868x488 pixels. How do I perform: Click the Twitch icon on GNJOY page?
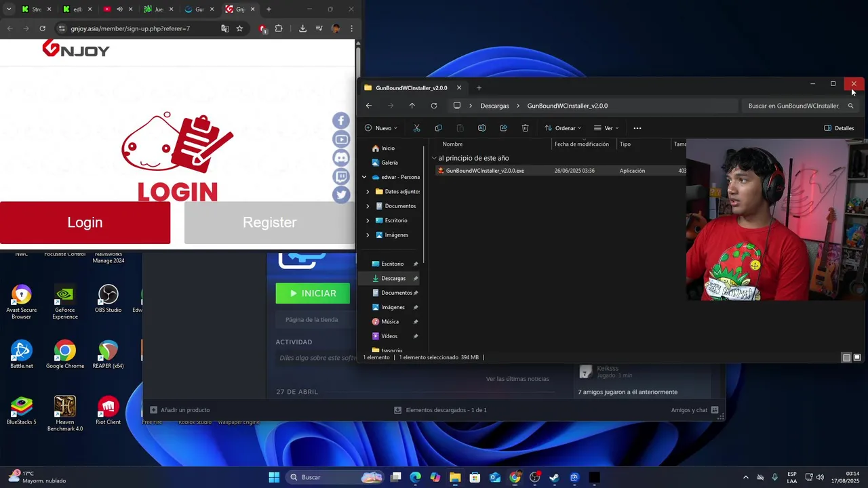341,176
